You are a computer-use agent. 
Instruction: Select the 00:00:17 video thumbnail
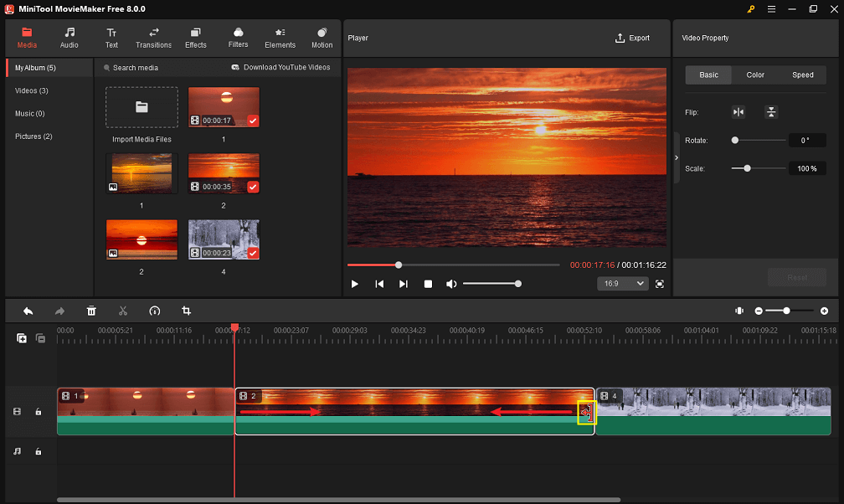[224, 107]
